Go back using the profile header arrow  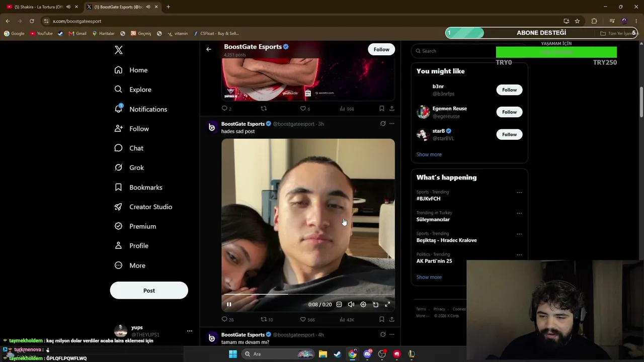(209, 49)
